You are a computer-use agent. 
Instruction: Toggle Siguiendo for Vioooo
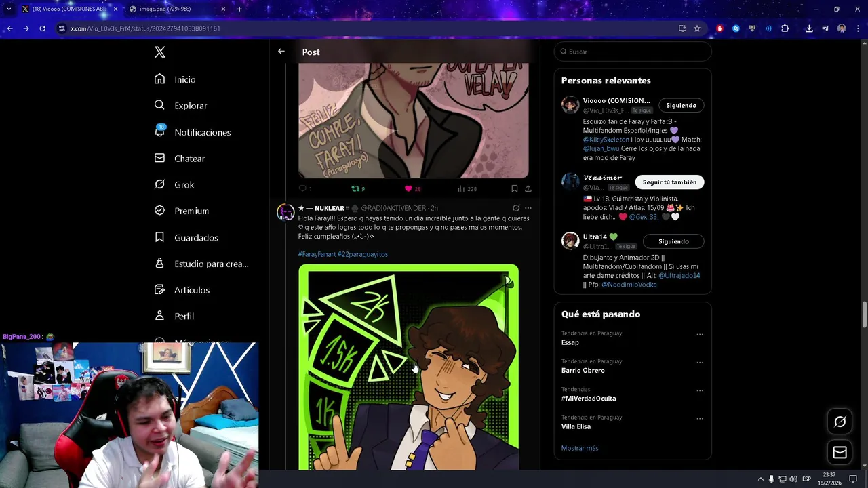coord(681,105)
